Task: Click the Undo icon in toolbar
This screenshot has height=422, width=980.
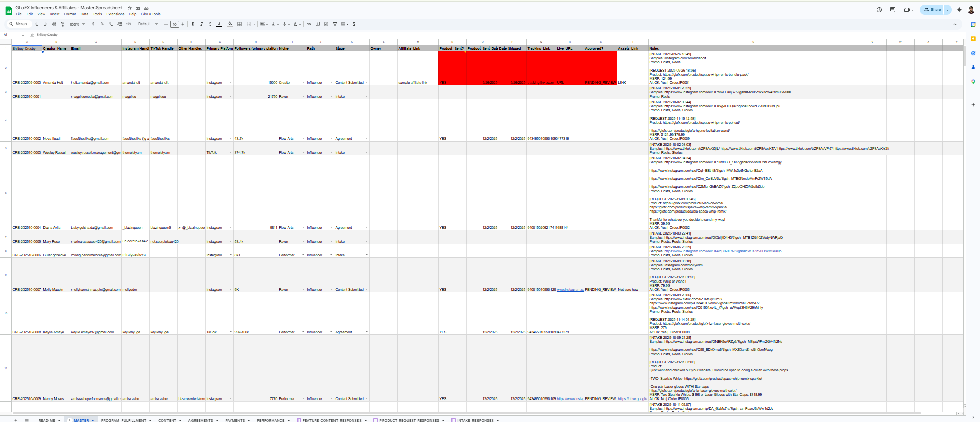Action: click(37, 24)
